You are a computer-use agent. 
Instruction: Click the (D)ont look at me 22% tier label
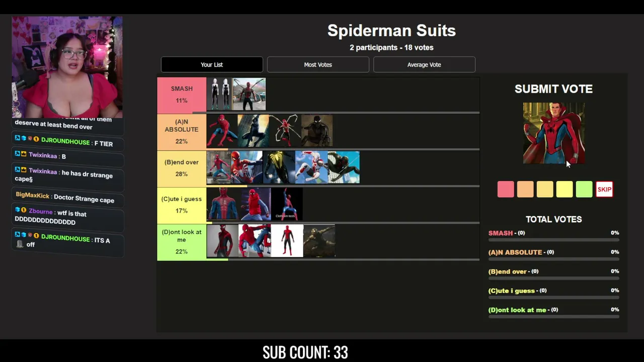[x=182, y=242]
